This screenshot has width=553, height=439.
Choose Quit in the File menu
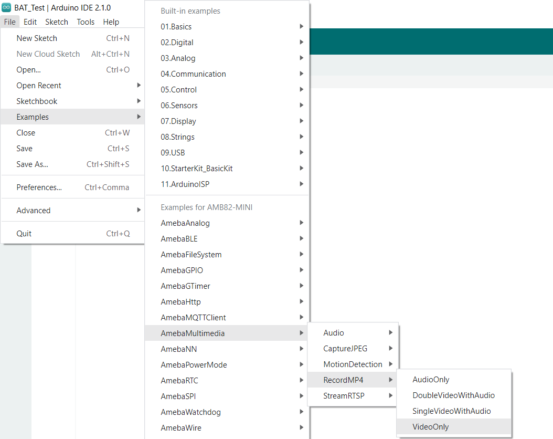point(73,233)
